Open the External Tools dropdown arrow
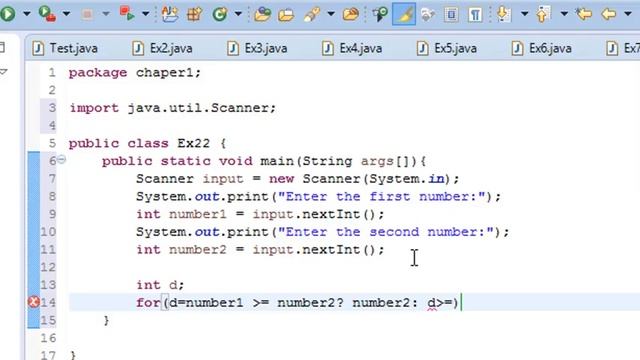640x360 pixels. tap(145, 14)
